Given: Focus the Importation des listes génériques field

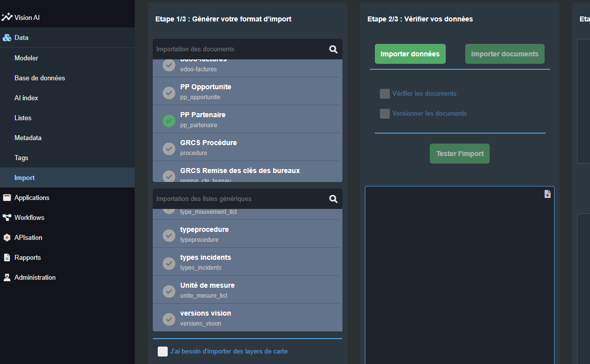Looking at the screenshot, I should point(240,199).
